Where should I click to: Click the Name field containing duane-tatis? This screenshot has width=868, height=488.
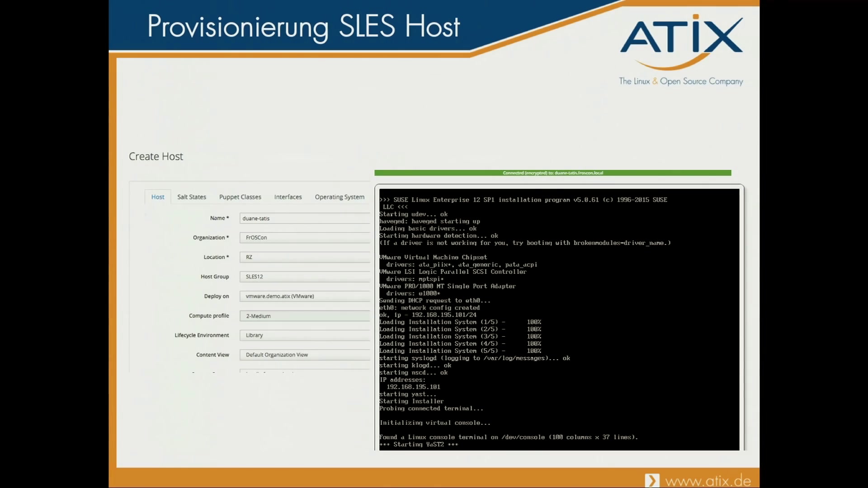(x=305, y=218)
